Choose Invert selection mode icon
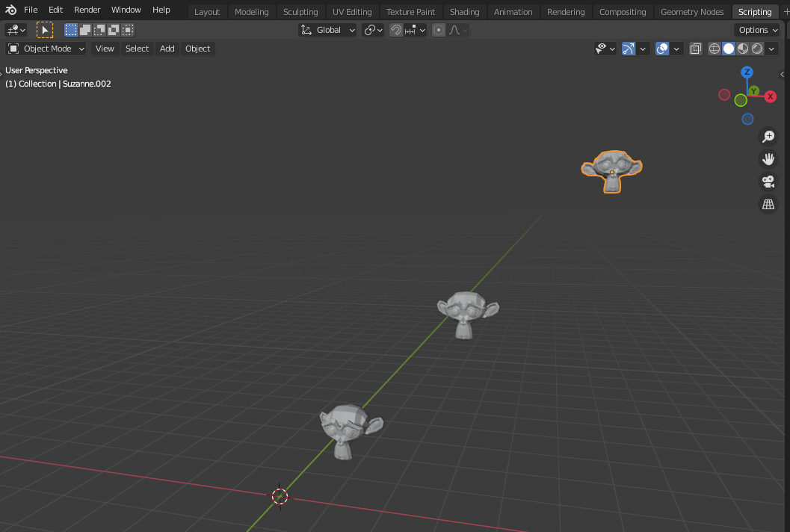The height and width of the screenshot is (532, 790). coord(114,30)
